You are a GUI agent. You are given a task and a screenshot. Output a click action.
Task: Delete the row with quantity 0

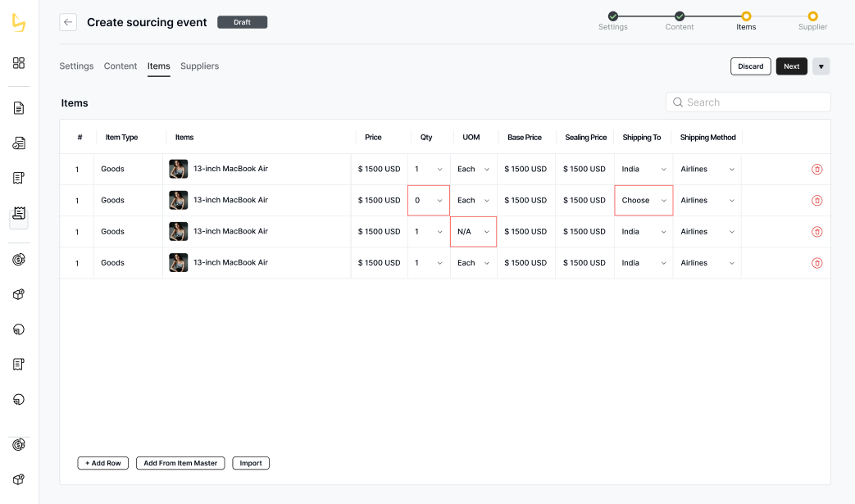click(x=816, y=201)
